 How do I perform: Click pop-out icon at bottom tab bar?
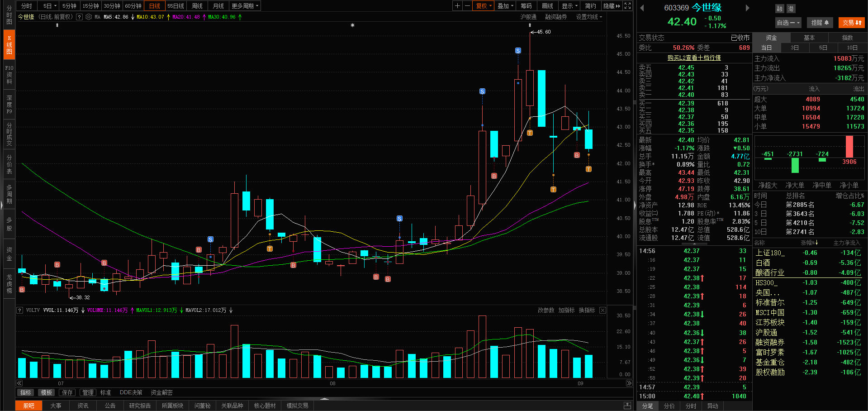coord(627,406)
